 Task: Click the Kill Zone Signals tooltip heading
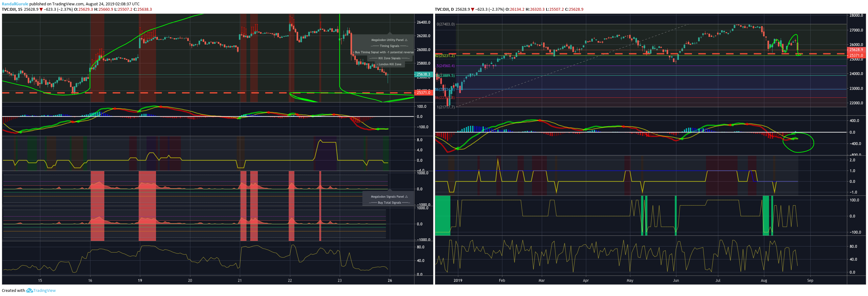tap(389, 58)
